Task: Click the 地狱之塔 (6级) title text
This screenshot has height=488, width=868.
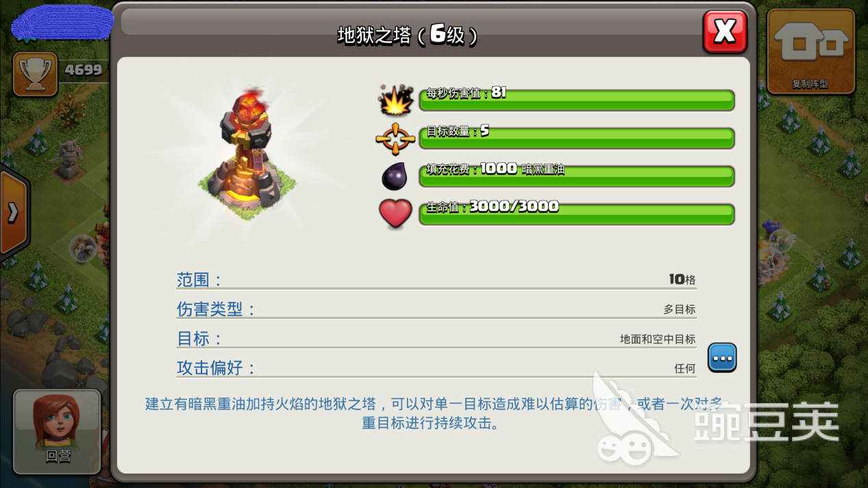Action: coord(408,36)
